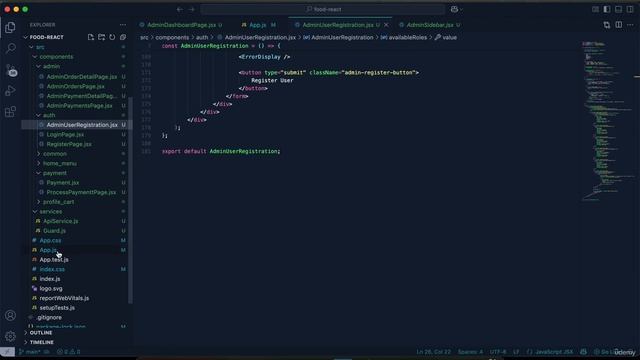Open the Copilot chat icon in title bar

click(x=454, y=9)
